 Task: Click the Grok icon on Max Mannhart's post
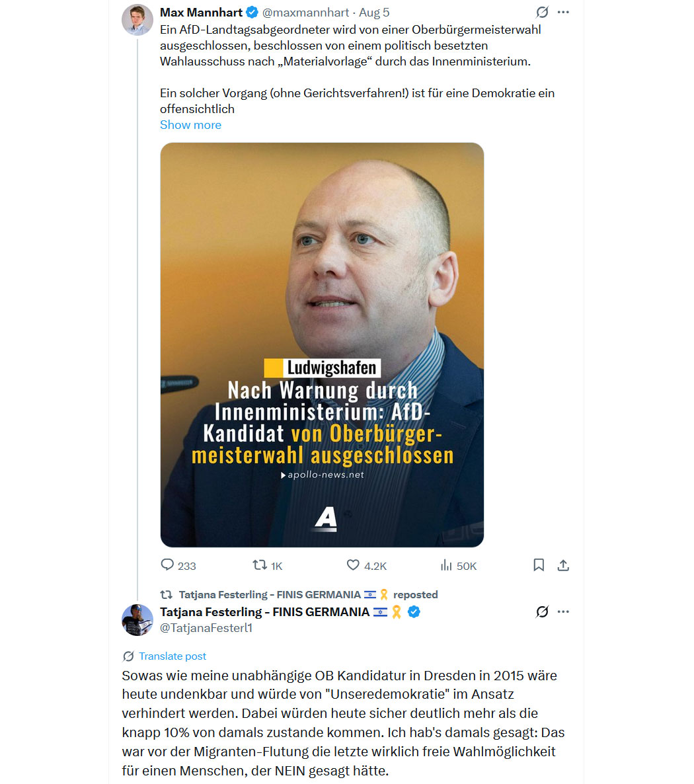tap(542, 12)
